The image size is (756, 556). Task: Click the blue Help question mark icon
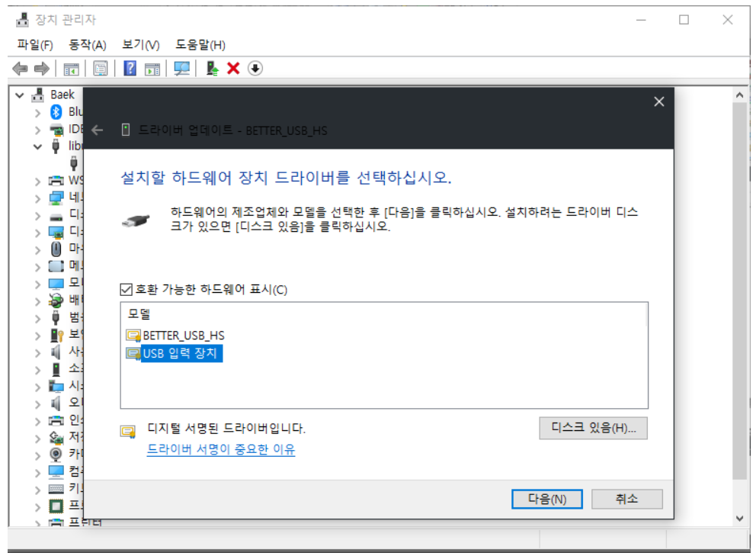(130, 69)
